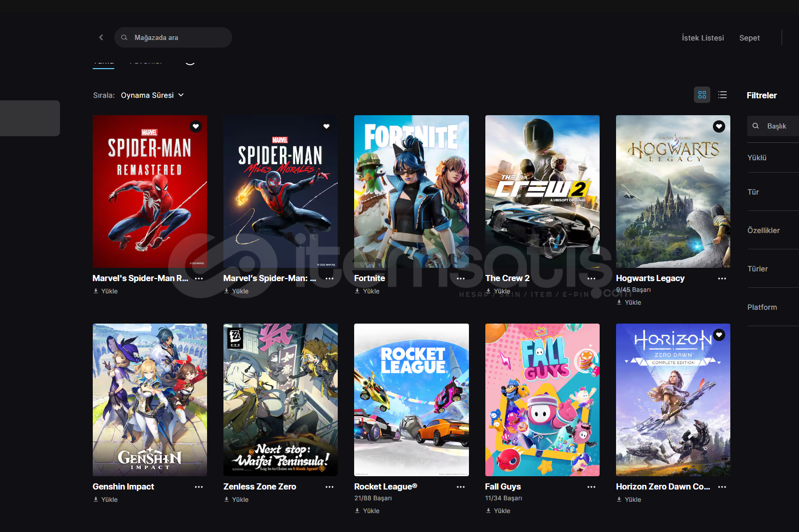Open the three-dot menu for Fall Guys
The height and width of the screenshot is (532, 799).
coord(591,487)
